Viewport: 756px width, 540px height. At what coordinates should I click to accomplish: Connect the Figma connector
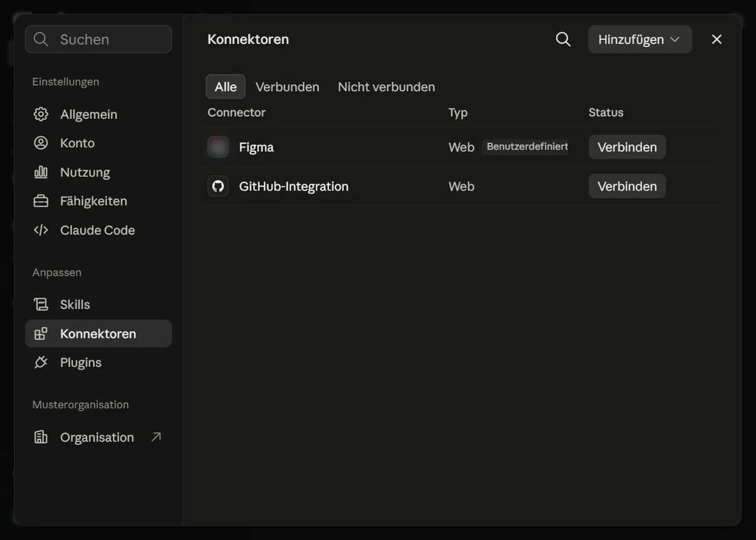pos(627,147)
